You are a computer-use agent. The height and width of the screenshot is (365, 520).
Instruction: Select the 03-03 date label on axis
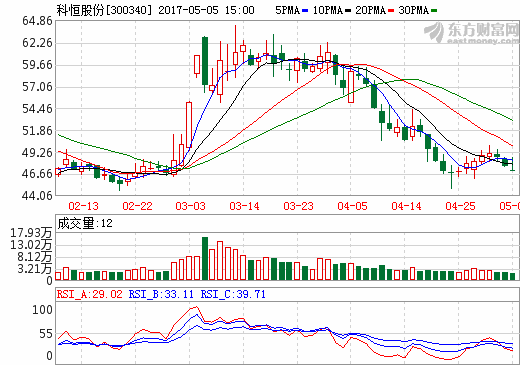(191, 206)
